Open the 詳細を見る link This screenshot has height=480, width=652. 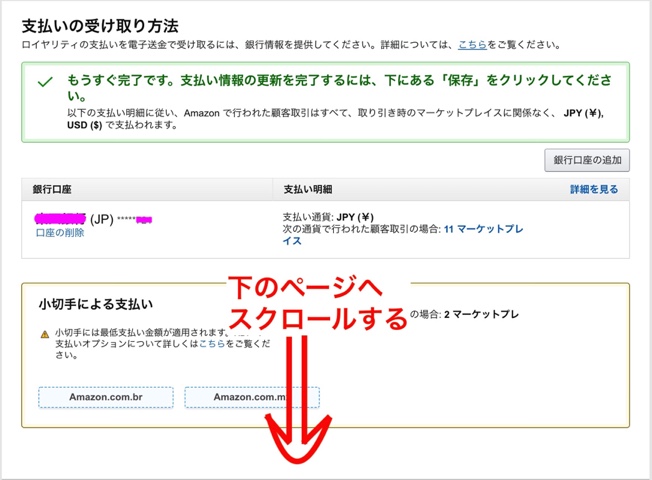[594, 189]
